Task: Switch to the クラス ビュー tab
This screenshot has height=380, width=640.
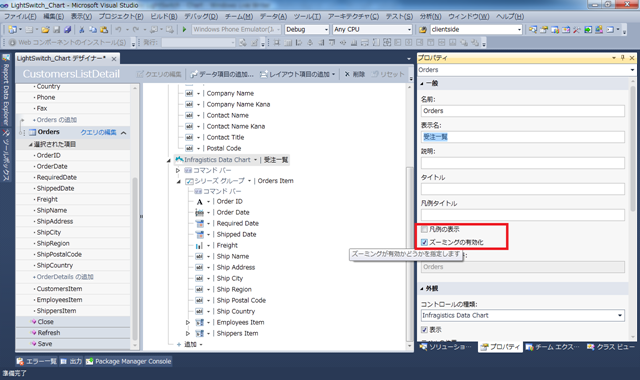Action: click(x=611, y=347)
